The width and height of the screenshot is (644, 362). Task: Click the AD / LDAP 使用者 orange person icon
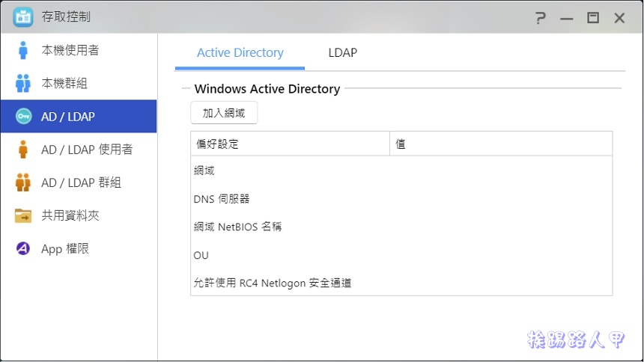pos(23,150)
